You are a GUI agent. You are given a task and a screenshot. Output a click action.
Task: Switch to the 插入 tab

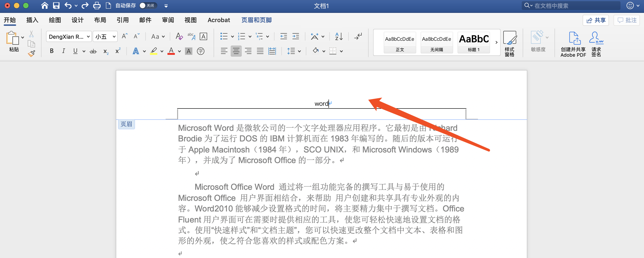[32, 20]
